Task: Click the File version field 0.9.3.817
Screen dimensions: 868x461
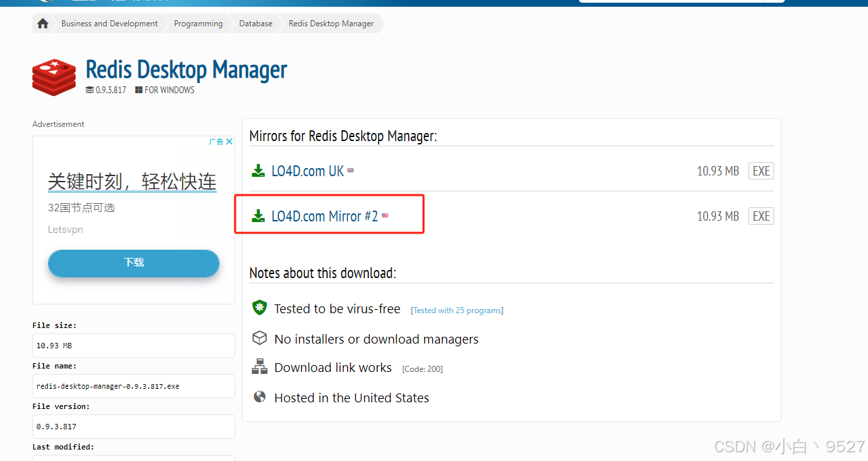Action: (134, 427)
